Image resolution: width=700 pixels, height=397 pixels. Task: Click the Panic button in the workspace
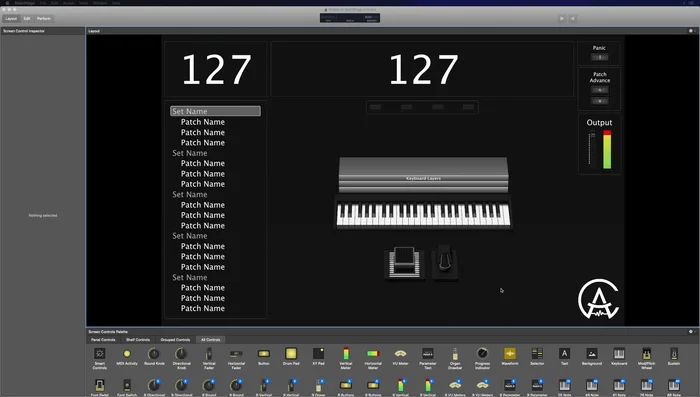pos(600,57)
